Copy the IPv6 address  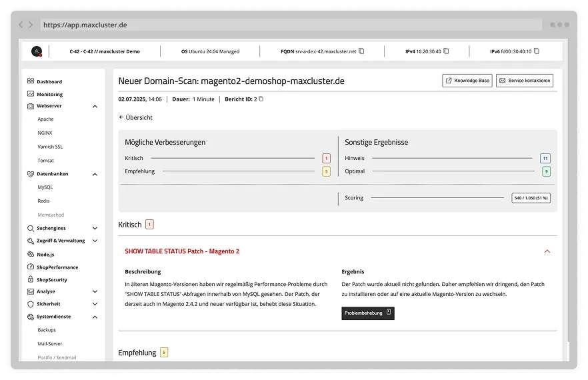point(537,51)
